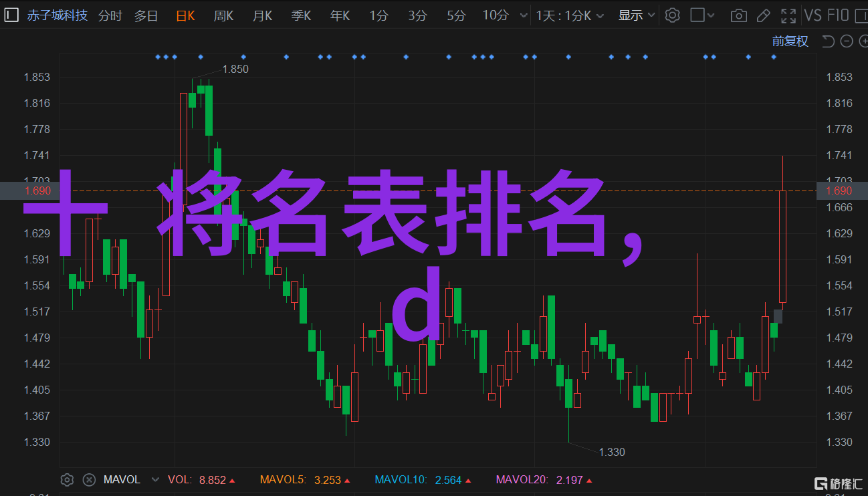868x496 pixels.
Task: Remove MAVOL indicator with X icon
Action: tap(88, 479)
